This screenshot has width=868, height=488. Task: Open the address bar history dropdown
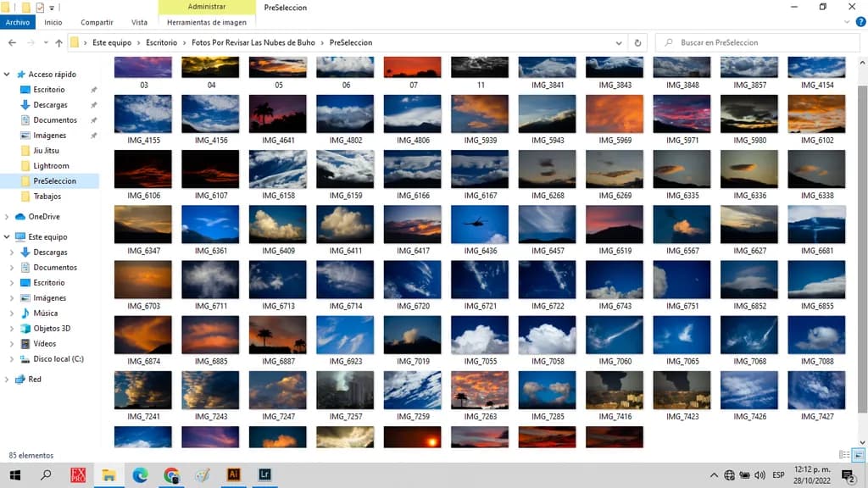(618, 42)
